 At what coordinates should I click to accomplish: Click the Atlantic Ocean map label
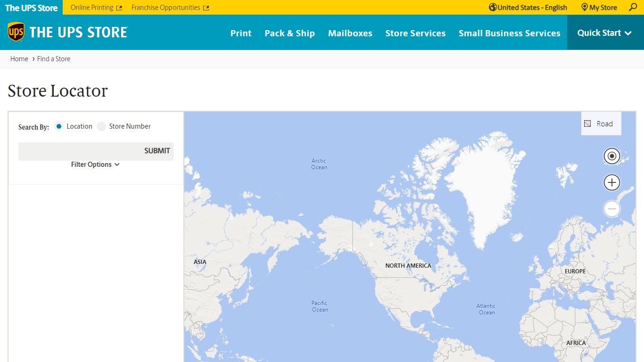[x=487, y=309]
